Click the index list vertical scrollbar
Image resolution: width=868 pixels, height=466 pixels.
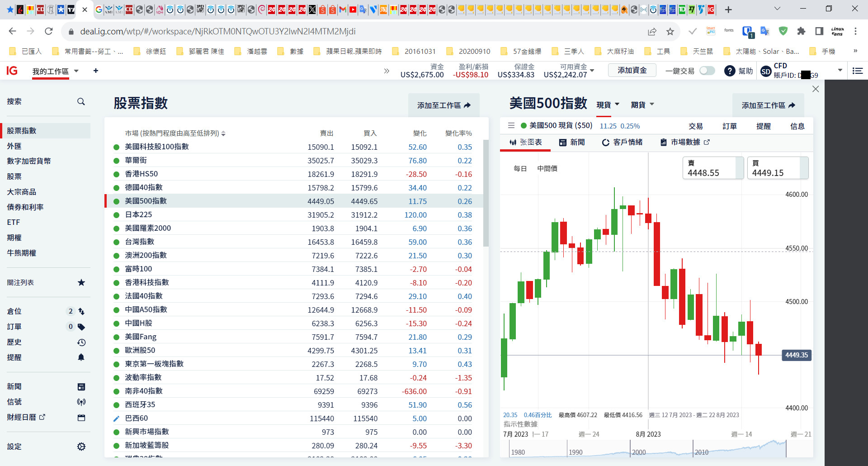tap(486, 193)
